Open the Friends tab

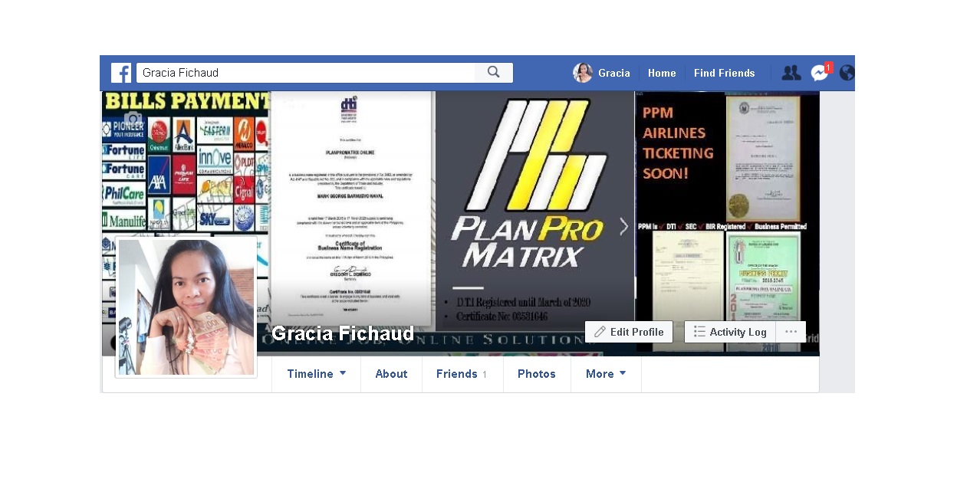[x=462, y=374]
